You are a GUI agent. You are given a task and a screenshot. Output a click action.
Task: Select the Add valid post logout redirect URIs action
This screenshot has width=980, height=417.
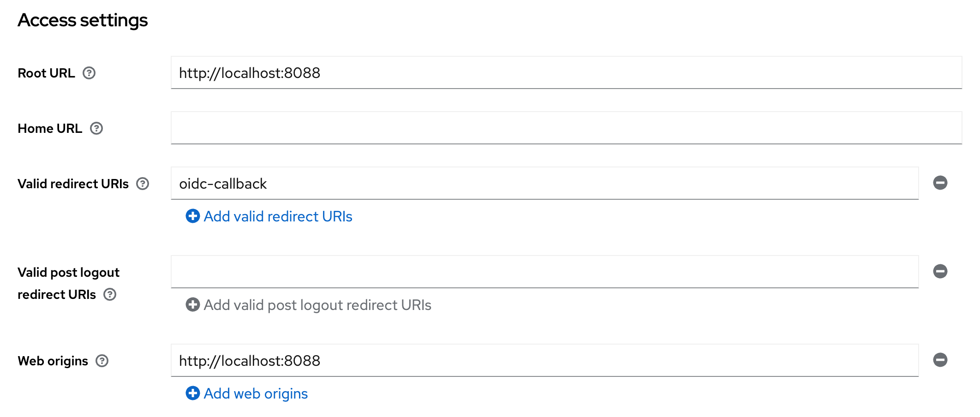tap(317, 305)
